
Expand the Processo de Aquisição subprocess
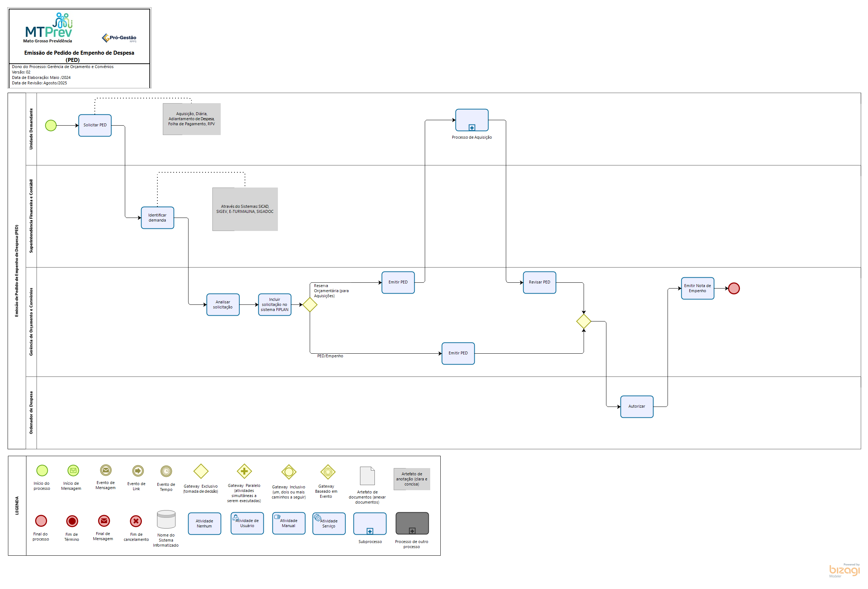(x=472, y=128)
